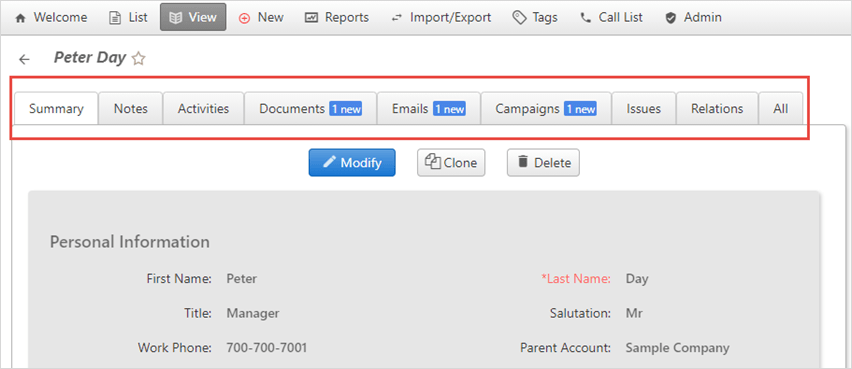This screenshot has width=852, height=369.
Task: Mark Peter Day as favorite star
Action: click(x=139, y=58)
